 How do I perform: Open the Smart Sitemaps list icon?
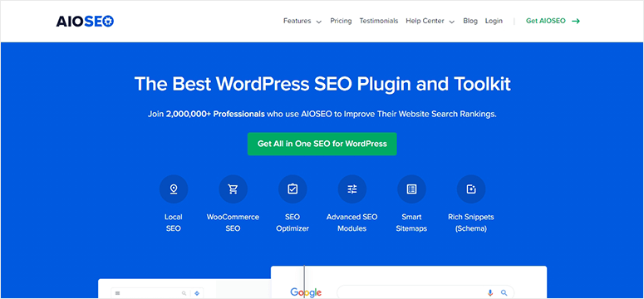pyautogui.click(x=411, y=189)
